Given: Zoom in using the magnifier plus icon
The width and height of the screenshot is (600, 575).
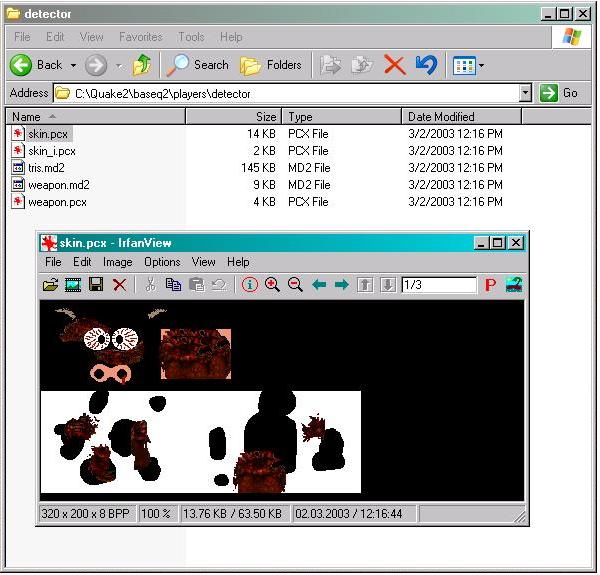Looking at the screenshot, I should tap(272, 285).
